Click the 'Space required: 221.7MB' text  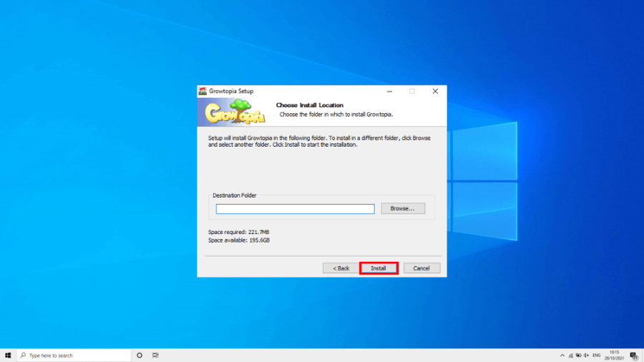pyautogui.click(x=238, y=233)
